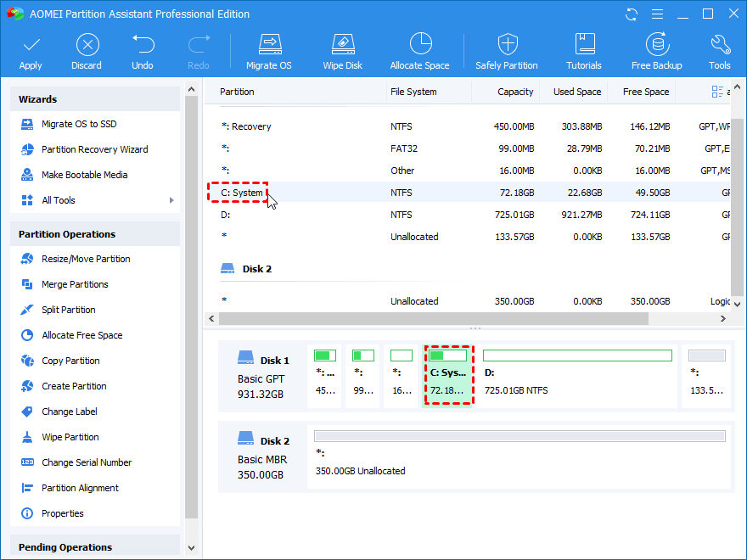Choose Merge Partitions from the sidebar
Viewport: 747px width, 560px height.
(x=75, y=284)
